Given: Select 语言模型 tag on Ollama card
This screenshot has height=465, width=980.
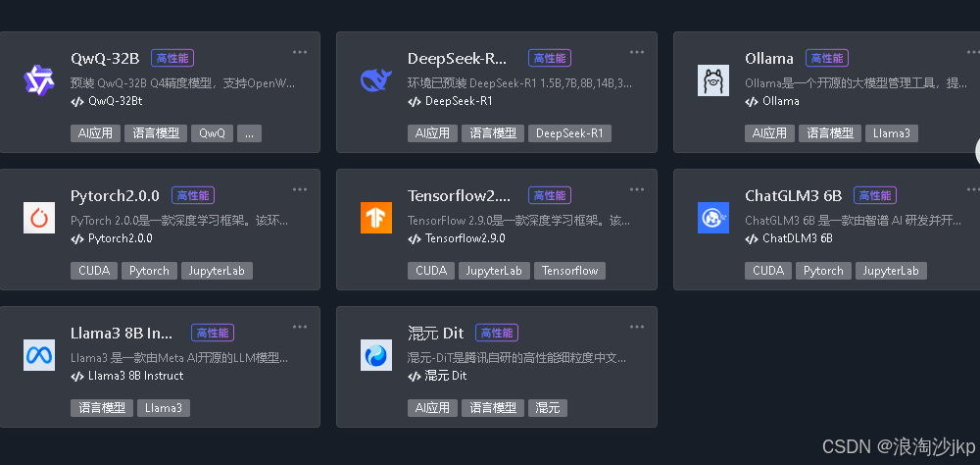Looking at the screenshot, I should pos(830,133).
